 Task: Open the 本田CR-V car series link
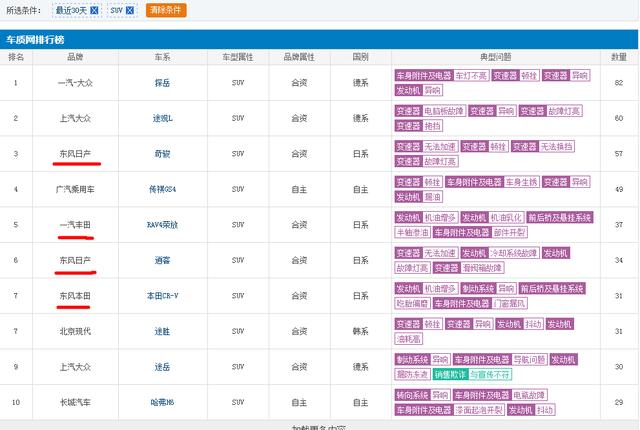pyautogui.click(x=161, y=296)
